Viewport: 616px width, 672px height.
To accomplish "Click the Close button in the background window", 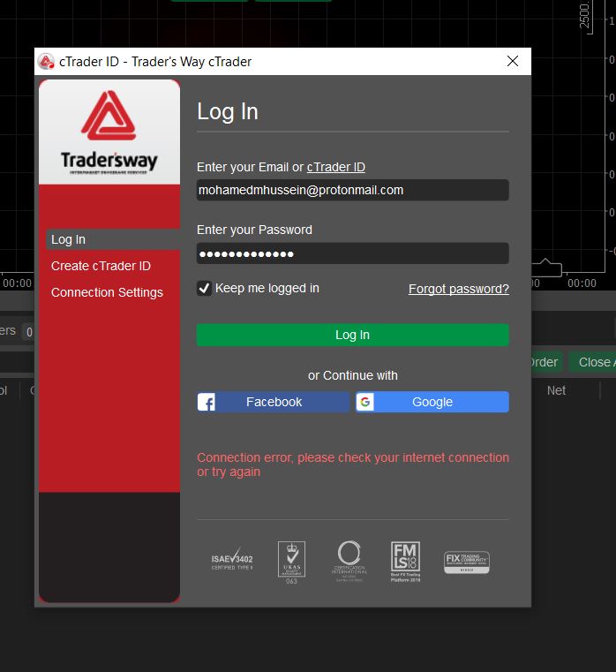I will pyautogui.click(x=593, y=362).
